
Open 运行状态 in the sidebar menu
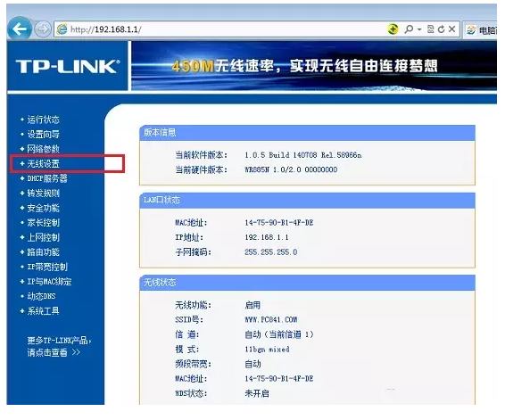[43, 119]
